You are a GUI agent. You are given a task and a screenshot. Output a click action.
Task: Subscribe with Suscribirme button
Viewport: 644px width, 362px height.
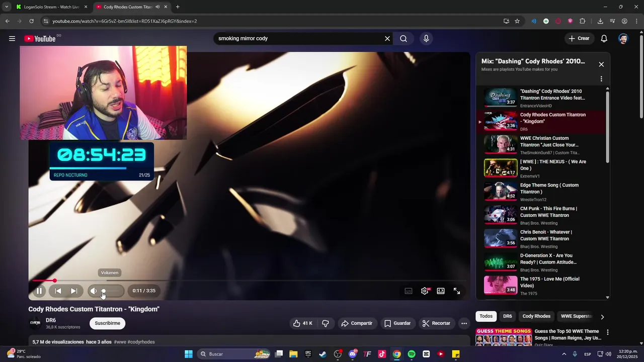point(108,323)
